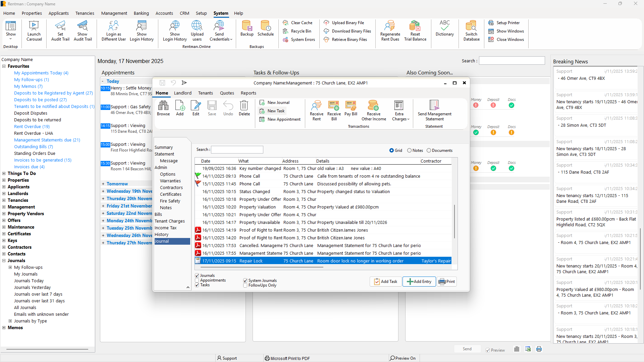
Task: Click the Browse binoculars icon
Action: click(x=163, y=106)
